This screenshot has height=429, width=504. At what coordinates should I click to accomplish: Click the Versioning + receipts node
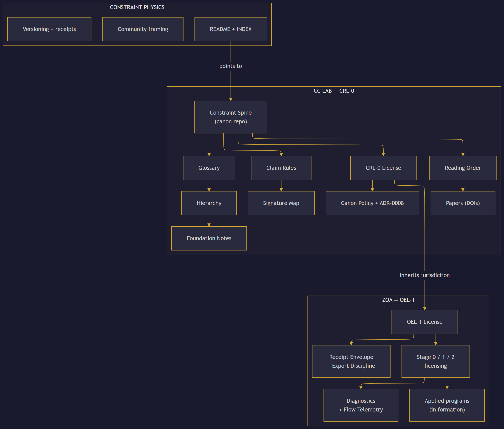pyautogui.click(x=49, y=29)
